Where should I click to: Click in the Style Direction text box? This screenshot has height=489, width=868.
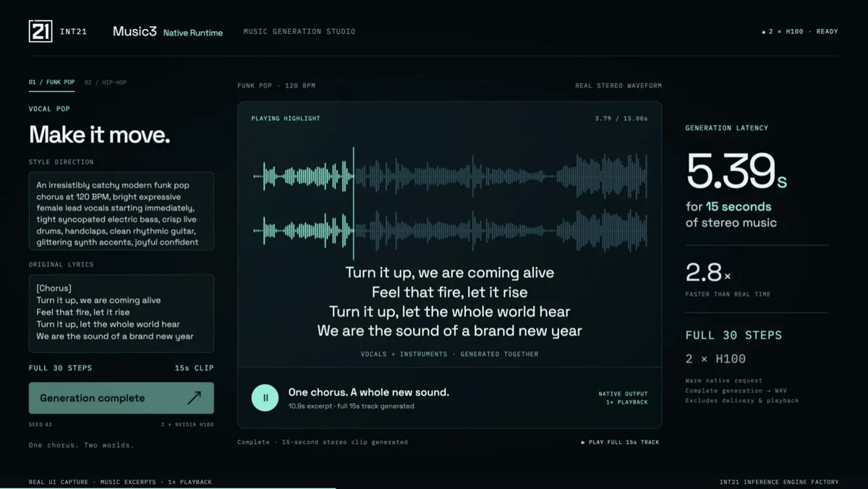pyautogui.click(x=122, y=211)
